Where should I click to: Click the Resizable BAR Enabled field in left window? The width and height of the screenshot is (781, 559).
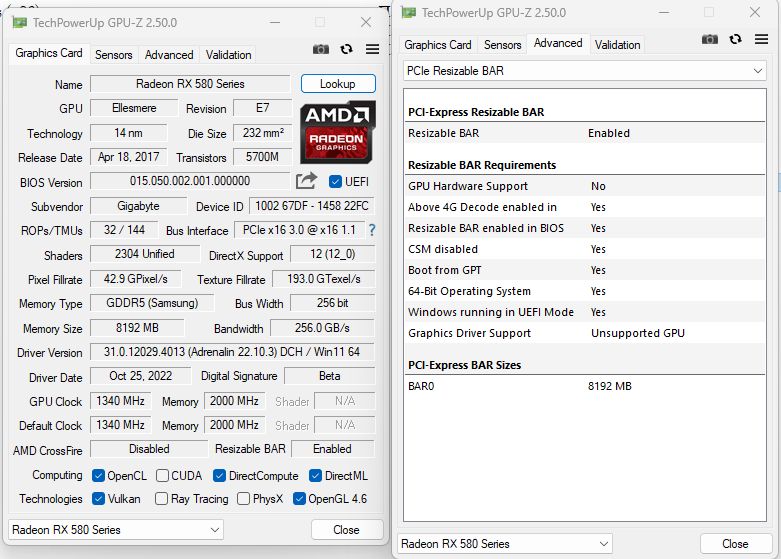[x=333, y=449]
